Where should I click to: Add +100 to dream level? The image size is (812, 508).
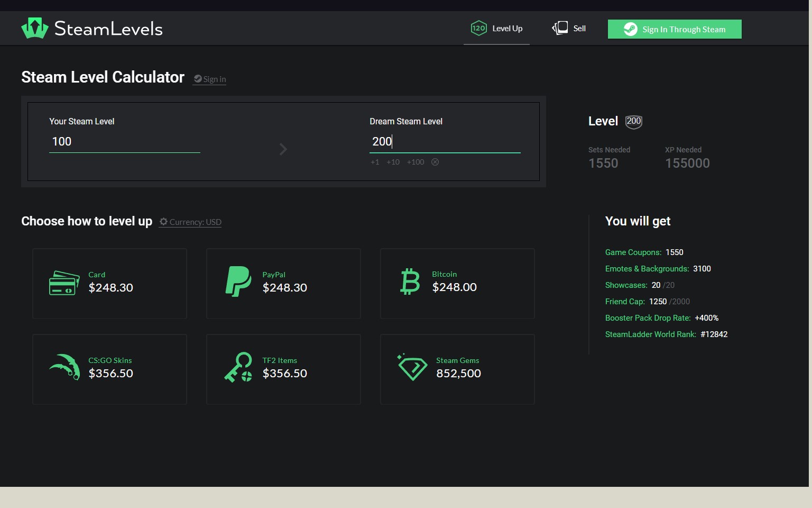pyautogui.click(x=416, y=162)
